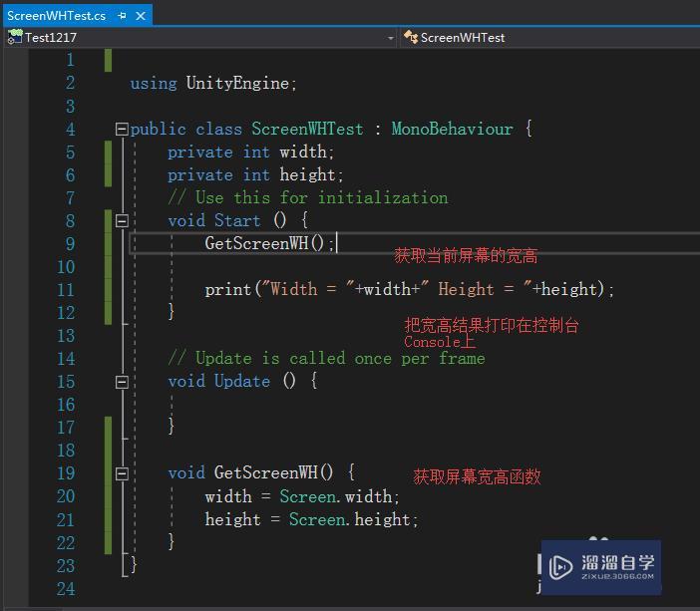
Task: Click 'private int height;' declaration
Action: pyautogui.click(x=255, y=175)
